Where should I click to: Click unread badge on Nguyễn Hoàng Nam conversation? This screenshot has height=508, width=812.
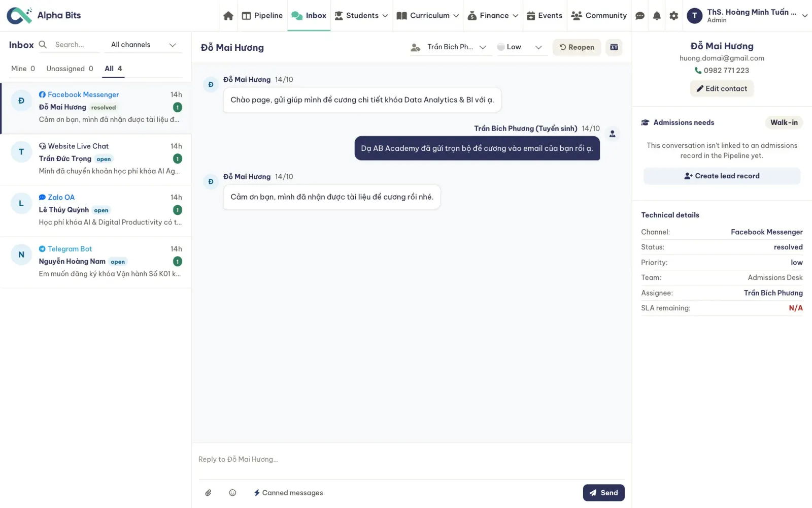[178, 261]
